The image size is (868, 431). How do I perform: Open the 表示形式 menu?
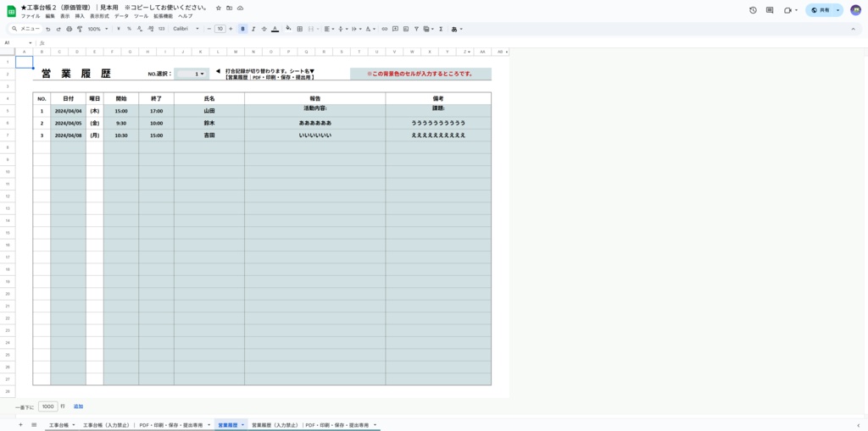[x=99, y=17]
